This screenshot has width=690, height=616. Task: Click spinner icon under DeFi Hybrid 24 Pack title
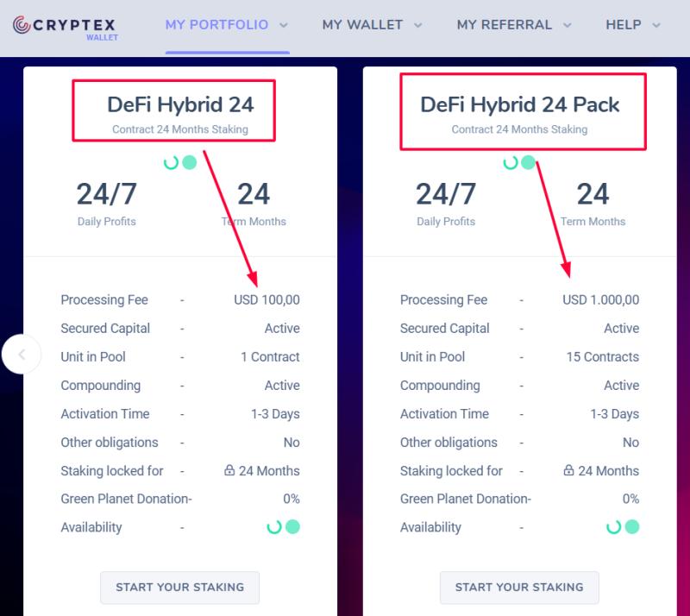click(x=511, y=162)
